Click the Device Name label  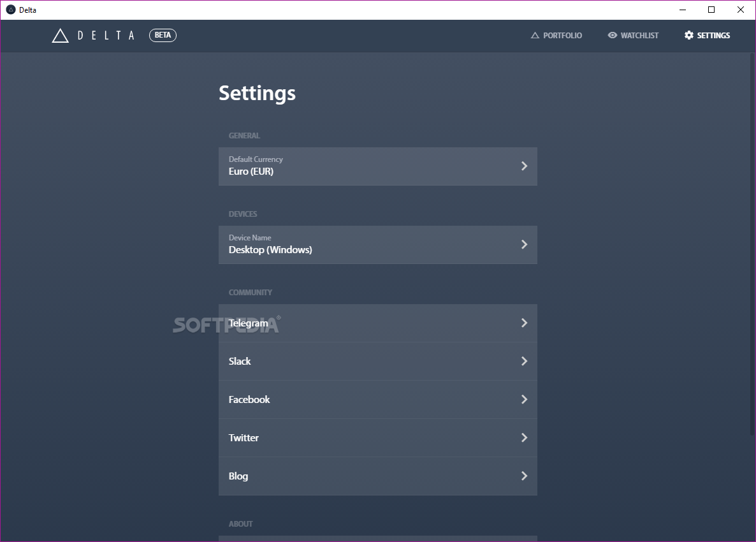tap(250, 238)
